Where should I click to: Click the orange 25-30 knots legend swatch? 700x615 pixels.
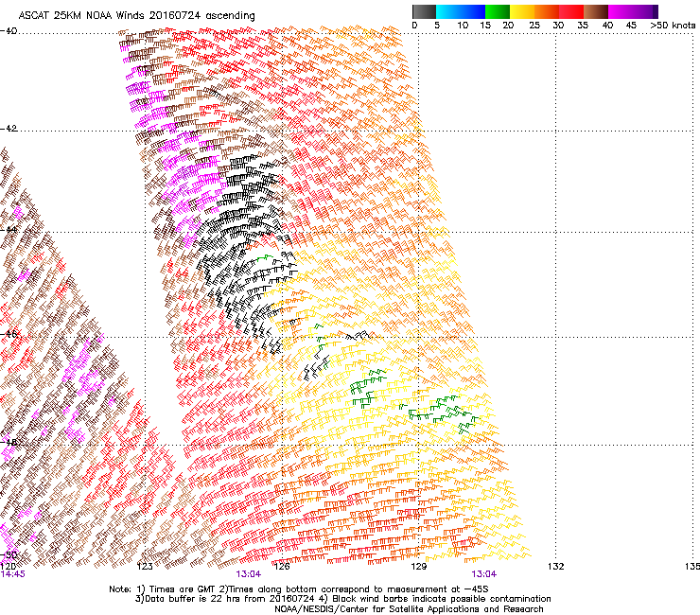[547, 11]
